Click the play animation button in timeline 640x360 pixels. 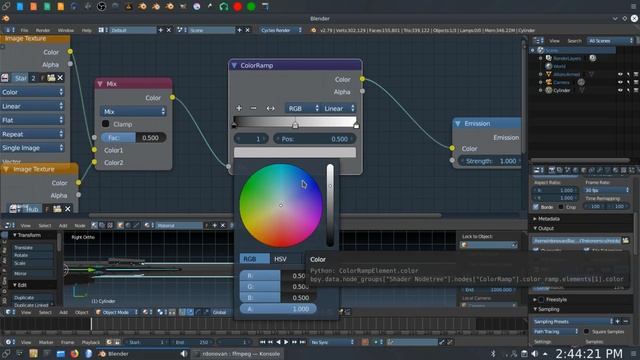(x=286, y=342)
